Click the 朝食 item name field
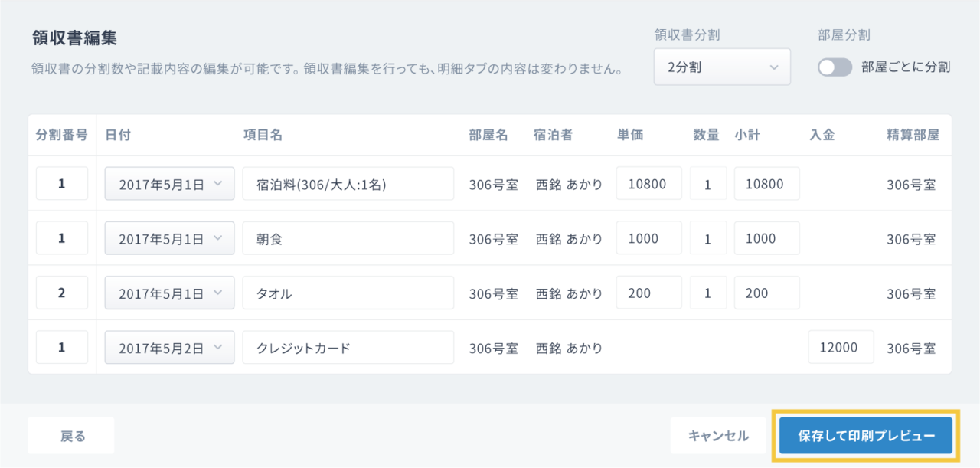The width and height of the screenshot is (980, 468). tap(348, 238)
